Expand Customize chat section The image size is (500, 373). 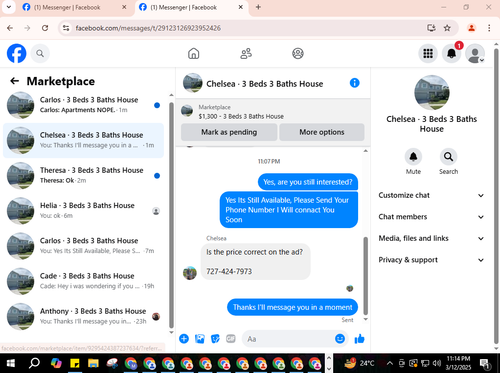tap(431, 195)
